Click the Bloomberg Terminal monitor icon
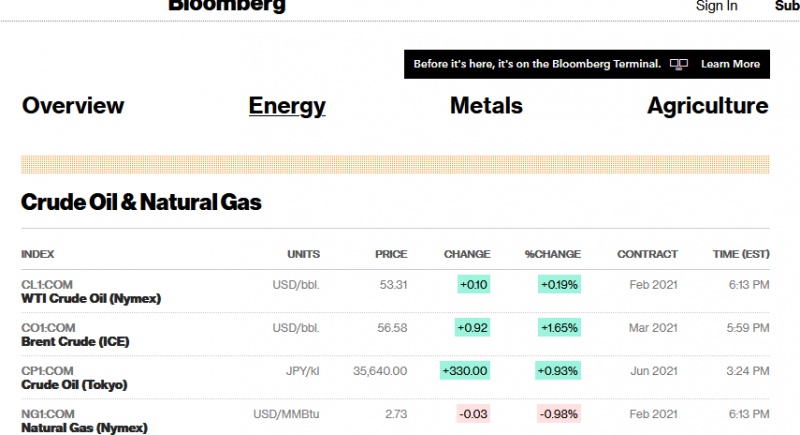The height and width of the screenshot is (435, 800). (679, 64)
